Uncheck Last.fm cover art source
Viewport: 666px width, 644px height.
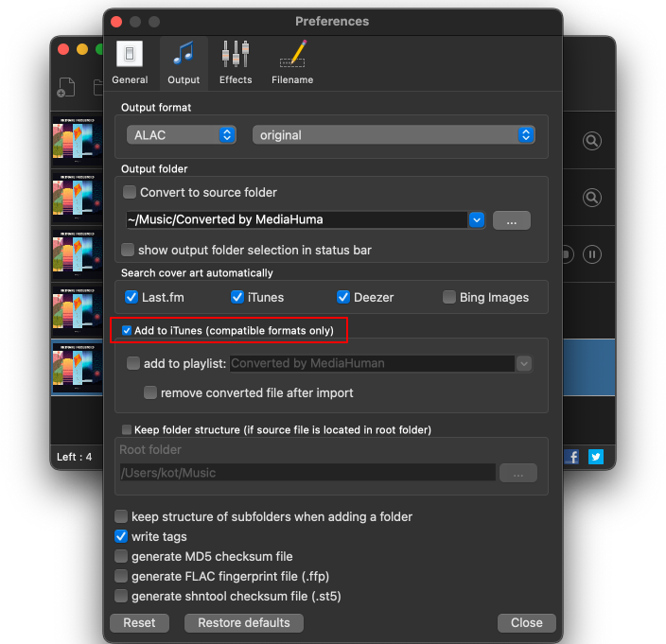click(x=131, y=297)
